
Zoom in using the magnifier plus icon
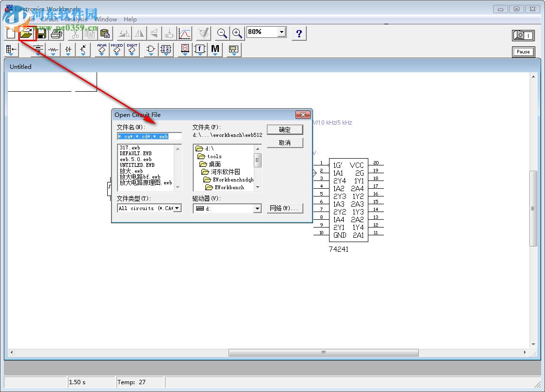point(237,33)
